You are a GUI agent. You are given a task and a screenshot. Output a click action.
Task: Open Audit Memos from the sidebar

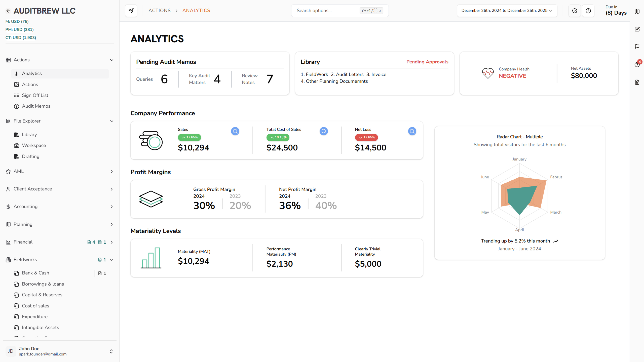(x=36, y=106)
